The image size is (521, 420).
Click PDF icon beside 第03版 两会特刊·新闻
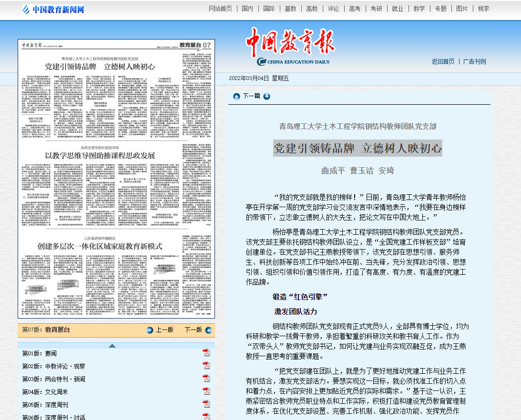coord(206,379)
